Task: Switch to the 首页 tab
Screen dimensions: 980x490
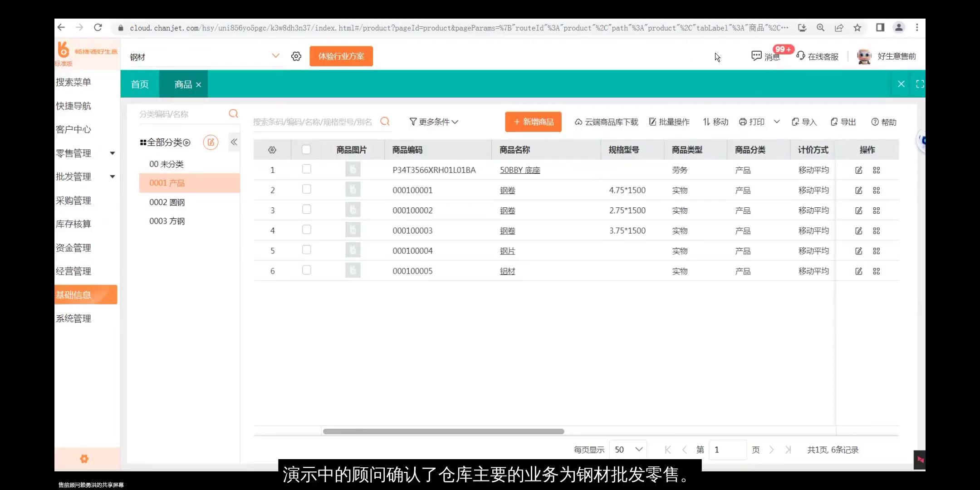Action: coord(139,84)
